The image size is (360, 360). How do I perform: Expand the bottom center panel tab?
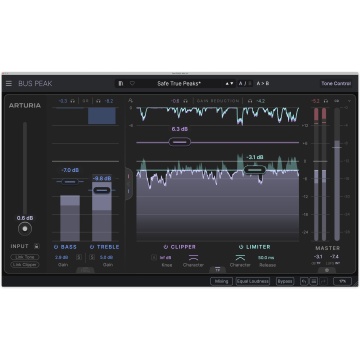(x=218, y=270)
